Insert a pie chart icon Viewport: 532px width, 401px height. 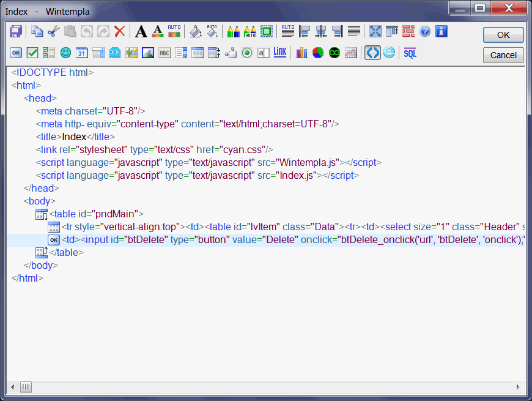(x=318, y=53)
